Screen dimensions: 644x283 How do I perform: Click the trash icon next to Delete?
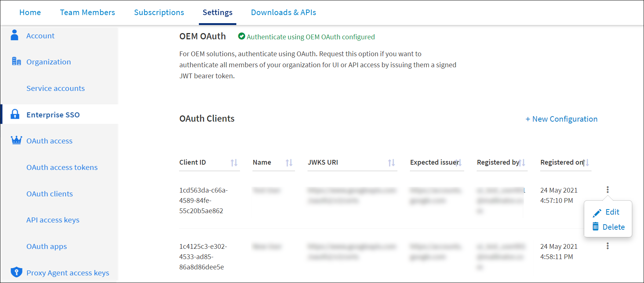(x=596, y=227)
